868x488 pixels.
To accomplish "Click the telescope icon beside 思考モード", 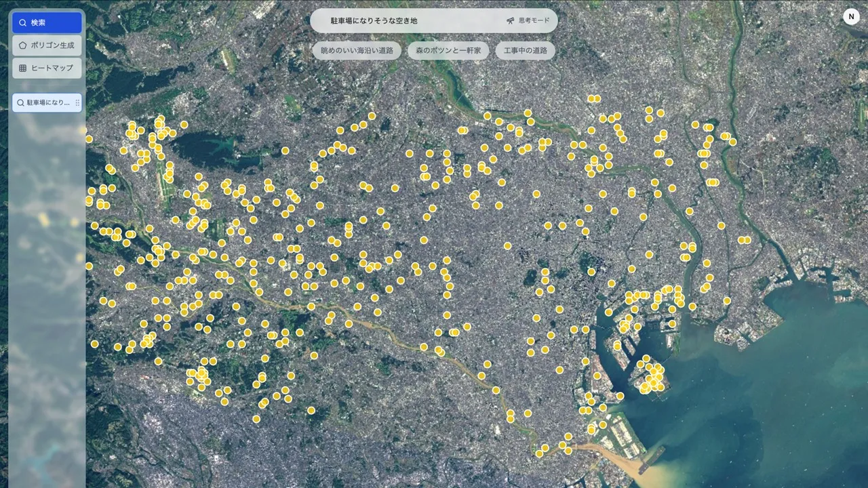I will (511, 20).
